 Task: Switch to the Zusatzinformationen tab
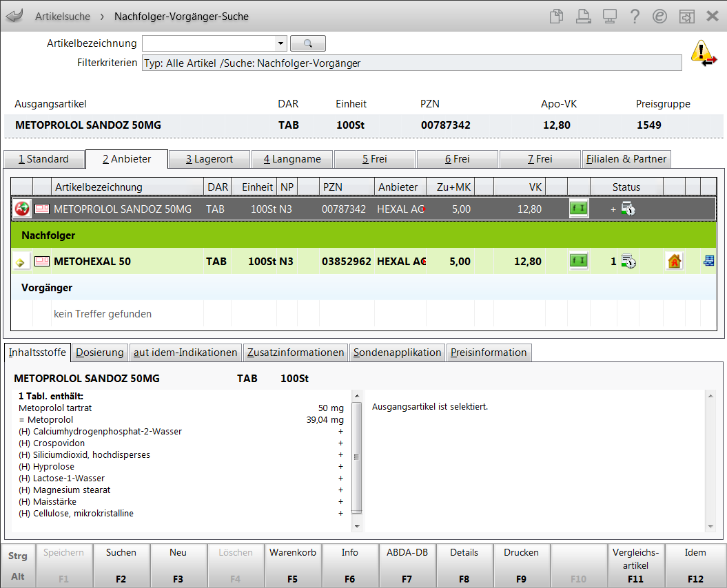click(296, 353)
